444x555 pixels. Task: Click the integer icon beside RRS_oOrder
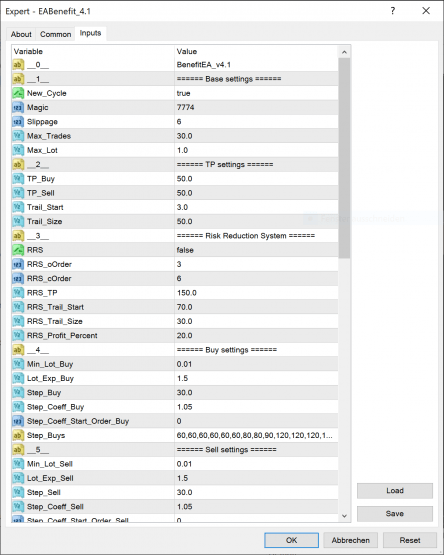pos(18,264)
